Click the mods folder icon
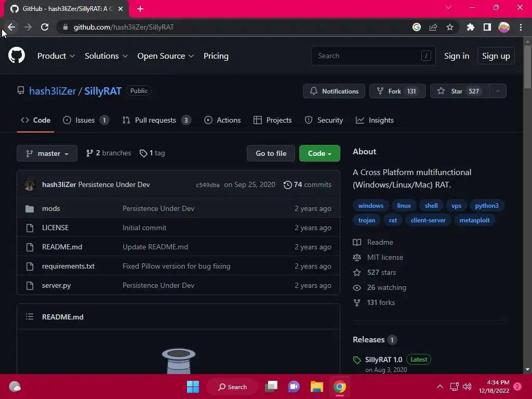Image resolution: width=532 pixels, height=399 pixels. [30, 209]
